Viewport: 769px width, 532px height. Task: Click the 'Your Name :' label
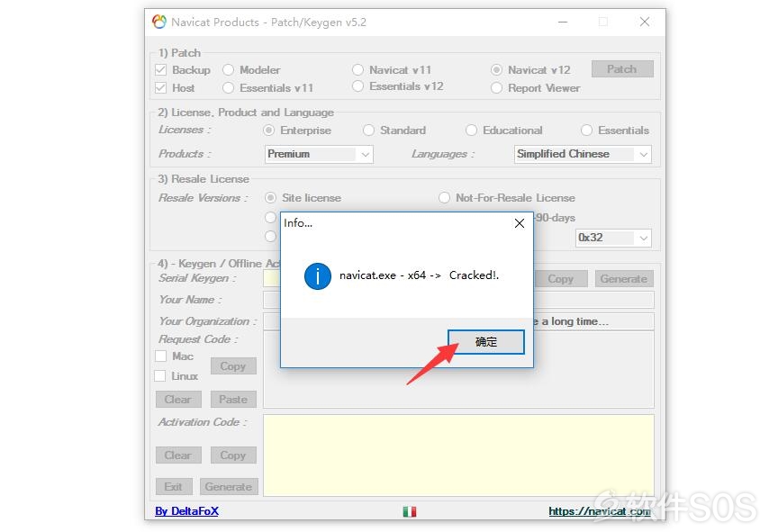click(190, 300)
